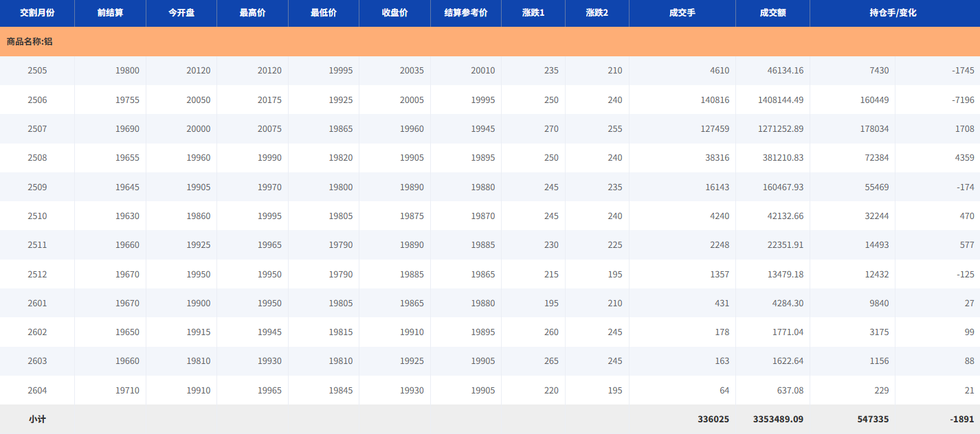Select the 涨跌1 column header

coord(533,13)
